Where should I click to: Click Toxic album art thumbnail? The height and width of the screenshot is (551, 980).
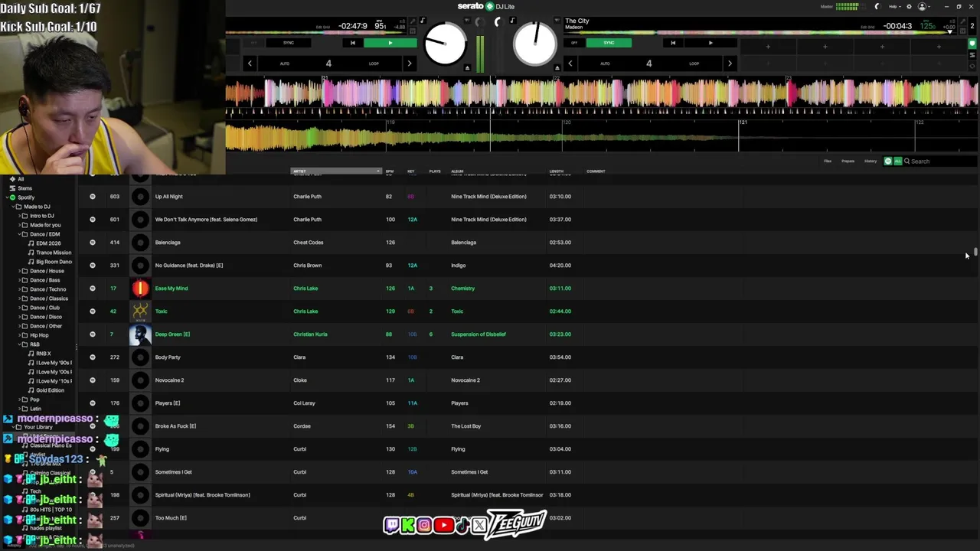coord(140,311)
